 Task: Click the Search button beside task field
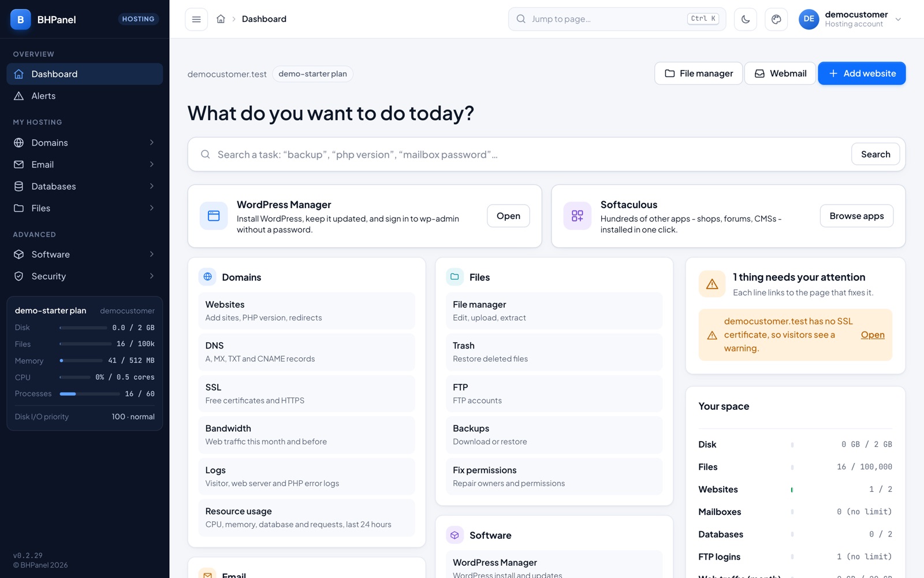point(875,154)
